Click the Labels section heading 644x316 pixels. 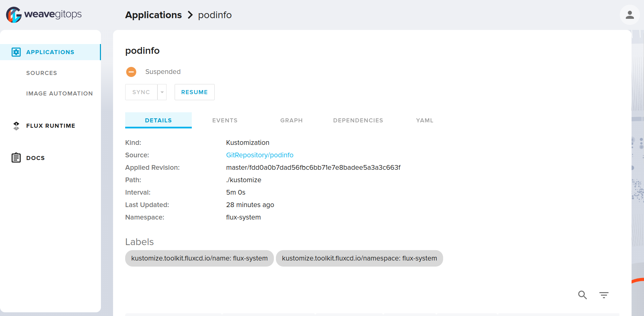click(x=139, y=242)
